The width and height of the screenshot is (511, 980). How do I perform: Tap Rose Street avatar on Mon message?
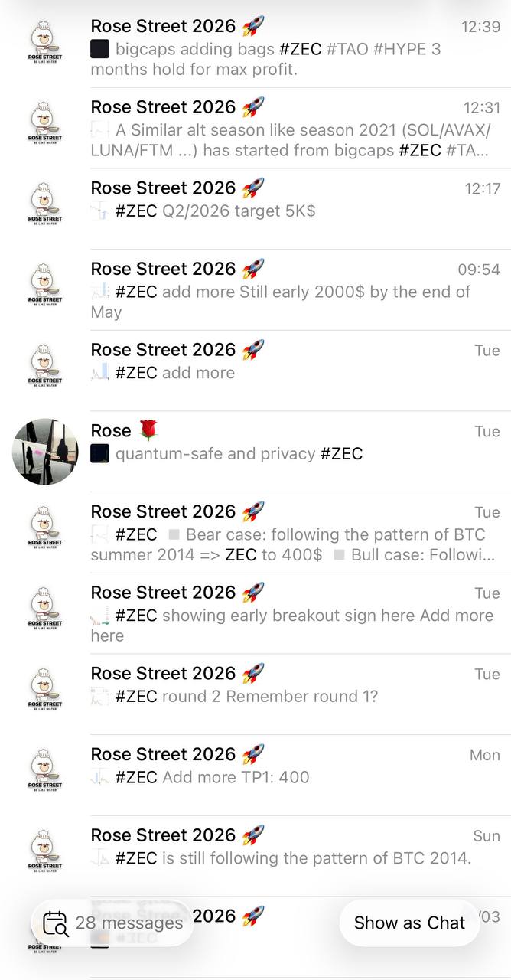[45, 775]
